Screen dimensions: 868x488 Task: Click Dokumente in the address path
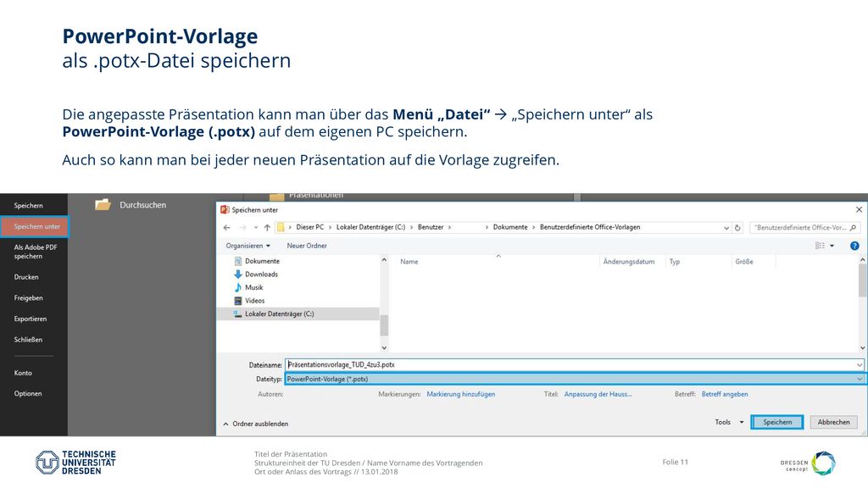click(x=510, y=227)
